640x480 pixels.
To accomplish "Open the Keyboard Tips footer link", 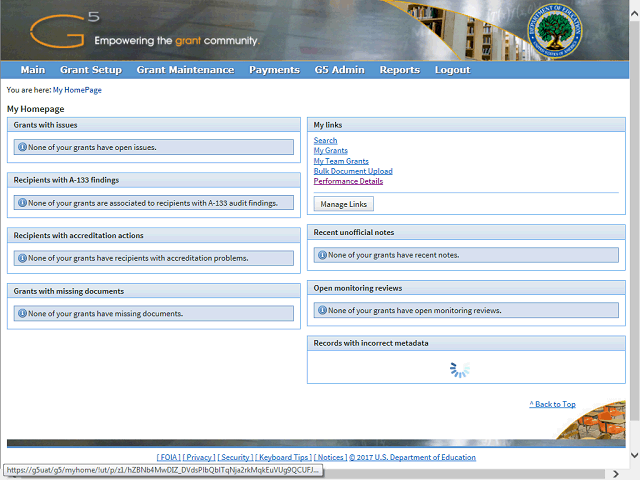I will tap(282, 457).
